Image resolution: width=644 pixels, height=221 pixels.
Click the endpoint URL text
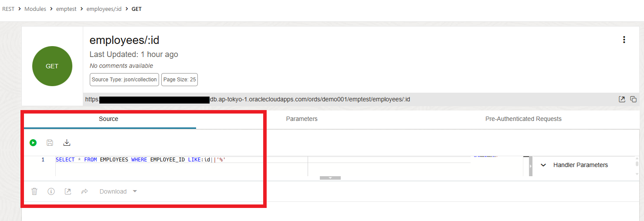(247, 99)
